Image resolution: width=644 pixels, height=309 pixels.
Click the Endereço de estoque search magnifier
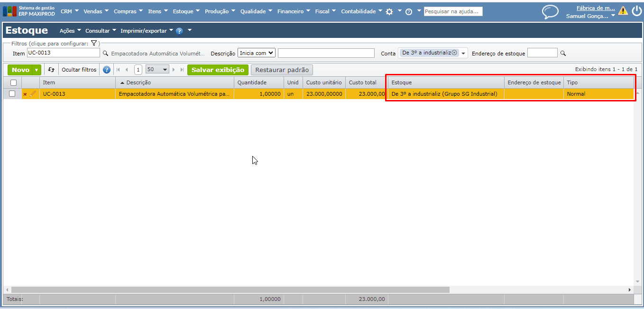pos(563,53)
